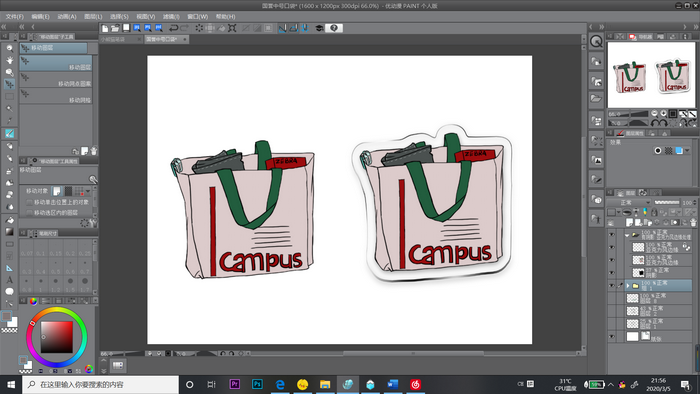The image size is (700, 394).
Task: Open Layer menu (图层)
Action: (93, 17)
